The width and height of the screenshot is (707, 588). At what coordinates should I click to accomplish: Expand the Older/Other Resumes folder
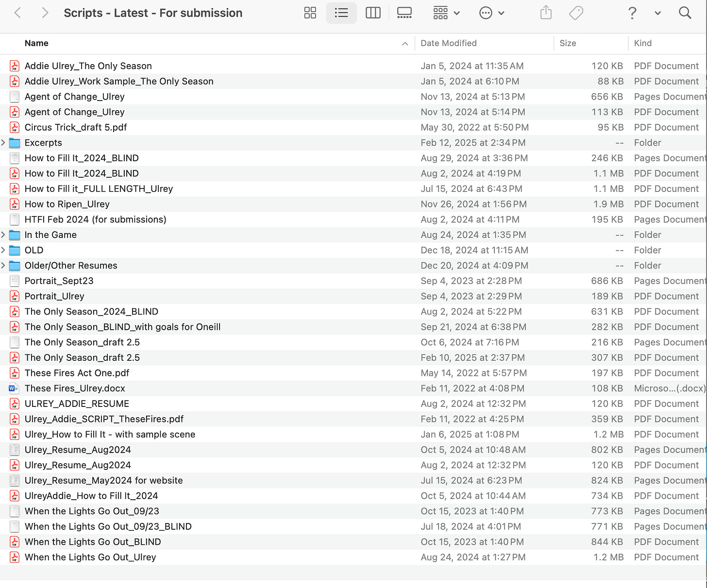tap(3, 266)
